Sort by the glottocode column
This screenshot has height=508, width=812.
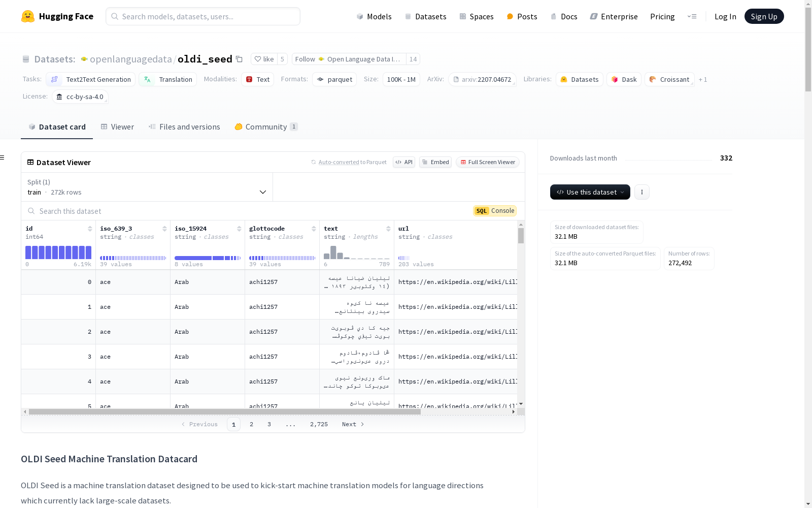click(x=314, y=229)
